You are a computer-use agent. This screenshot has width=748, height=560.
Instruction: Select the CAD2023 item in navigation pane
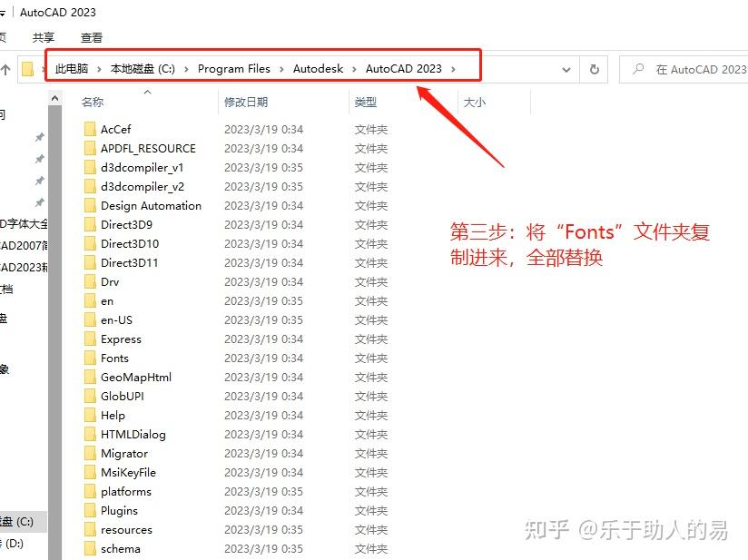tap(24, 267)
